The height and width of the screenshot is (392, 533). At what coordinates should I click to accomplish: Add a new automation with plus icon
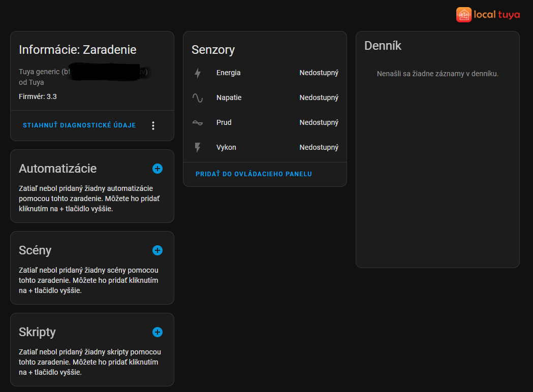click(x=158, y=169)
